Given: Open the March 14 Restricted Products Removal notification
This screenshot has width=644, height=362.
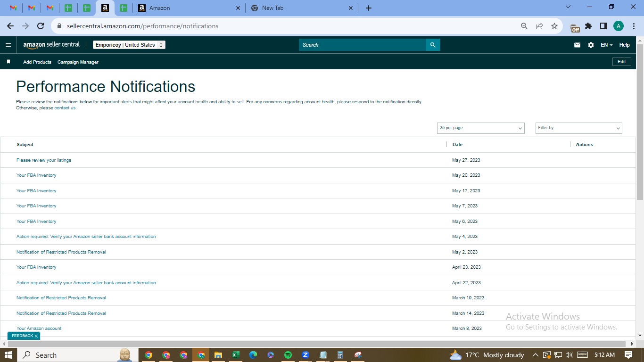Looking at the screenshot, I should tap(61, 313).
